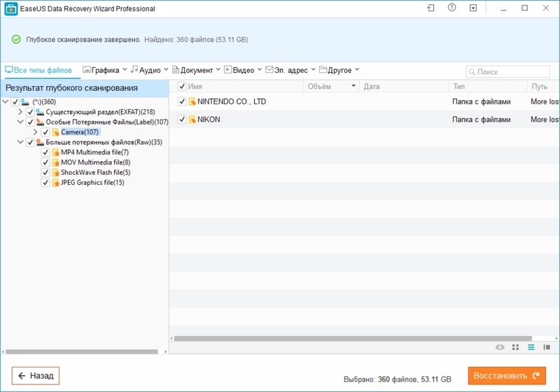Switch to large icons grid view

click(516, 347)
